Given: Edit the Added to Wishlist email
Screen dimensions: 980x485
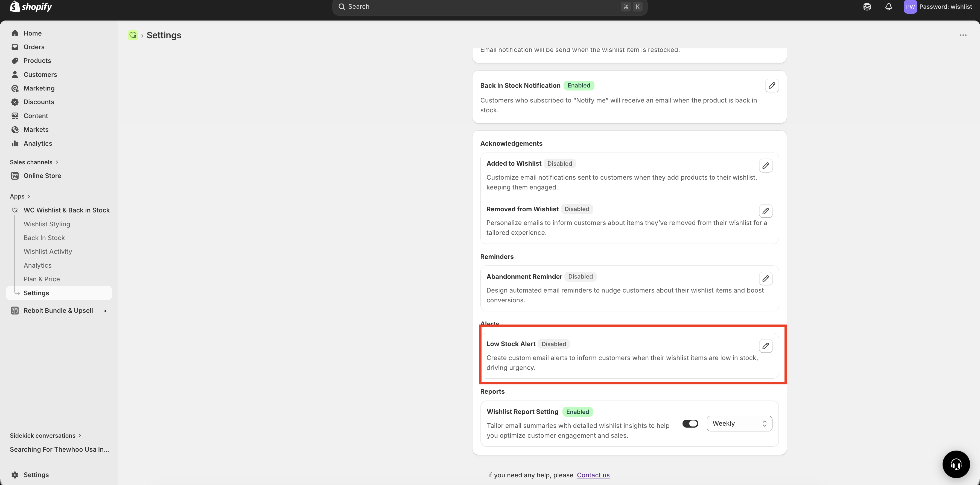Looking at the screenshot, I should (x=765, y=165).
